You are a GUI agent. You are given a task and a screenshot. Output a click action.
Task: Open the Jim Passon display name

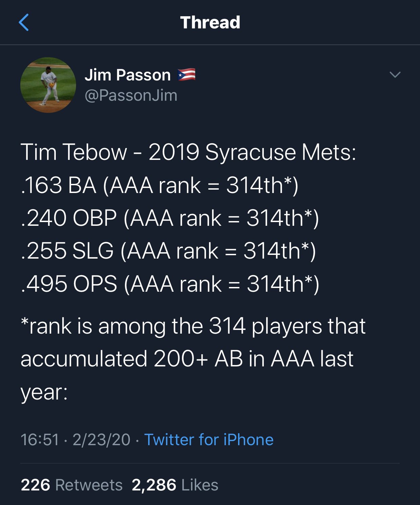[127, 75]
